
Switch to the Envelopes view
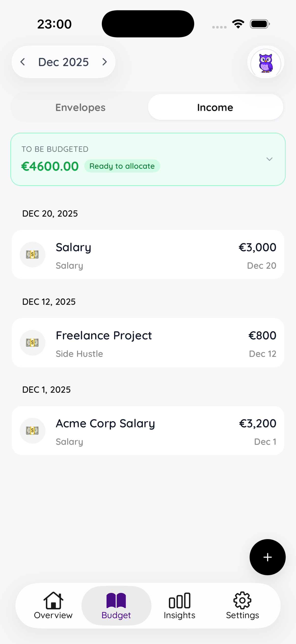80,108
